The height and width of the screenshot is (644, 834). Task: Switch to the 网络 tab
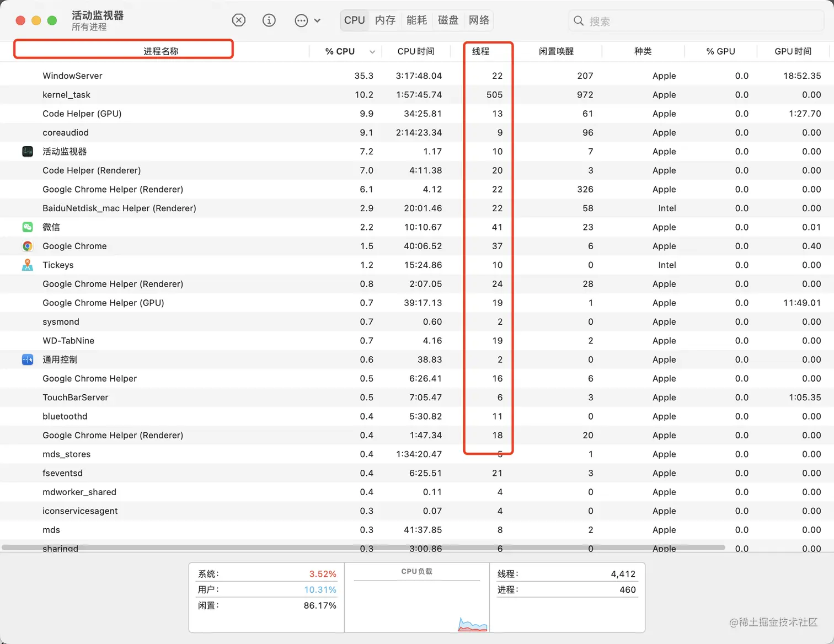(x=479, y=20)
